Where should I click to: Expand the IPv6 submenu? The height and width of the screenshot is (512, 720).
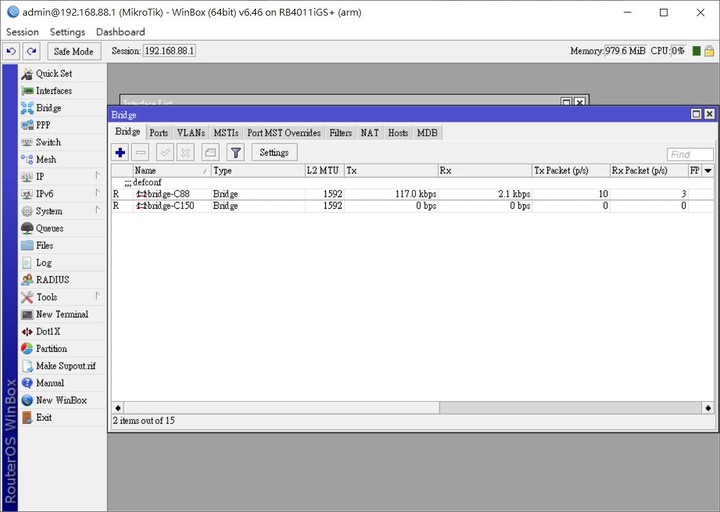point(62,194)
